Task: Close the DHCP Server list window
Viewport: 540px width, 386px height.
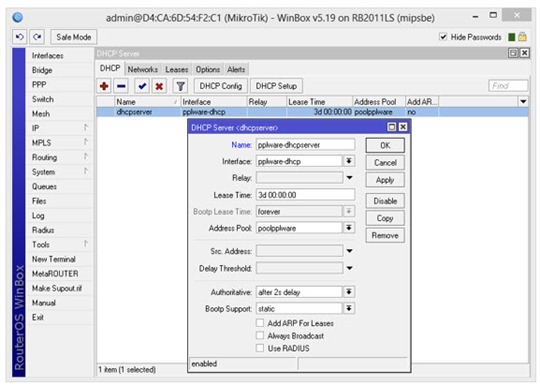Action: point(525,53)
